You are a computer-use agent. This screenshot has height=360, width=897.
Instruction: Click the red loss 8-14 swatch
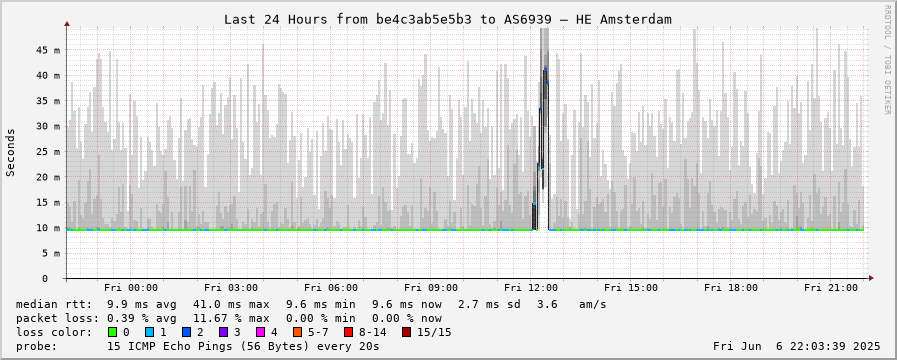[348, 332]
